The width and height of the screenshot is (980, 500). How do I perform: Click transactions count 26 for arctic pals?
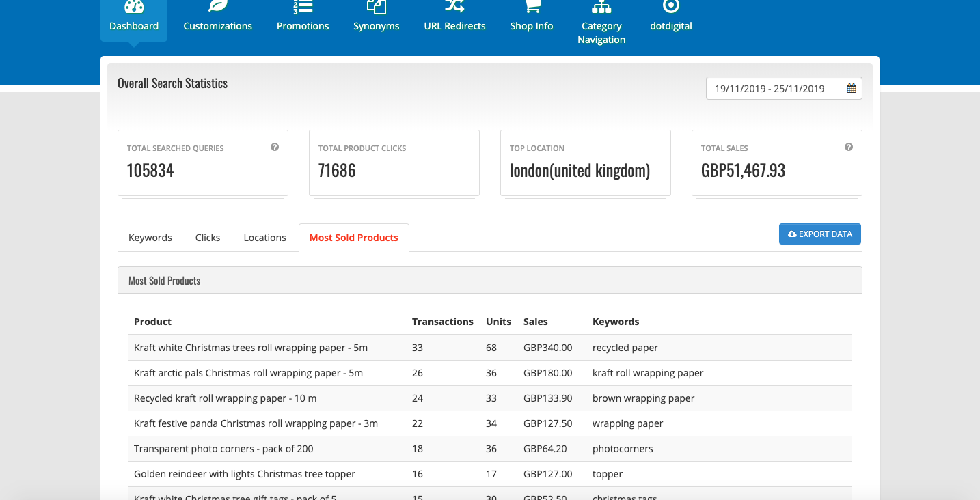click(x=418, y=373)
